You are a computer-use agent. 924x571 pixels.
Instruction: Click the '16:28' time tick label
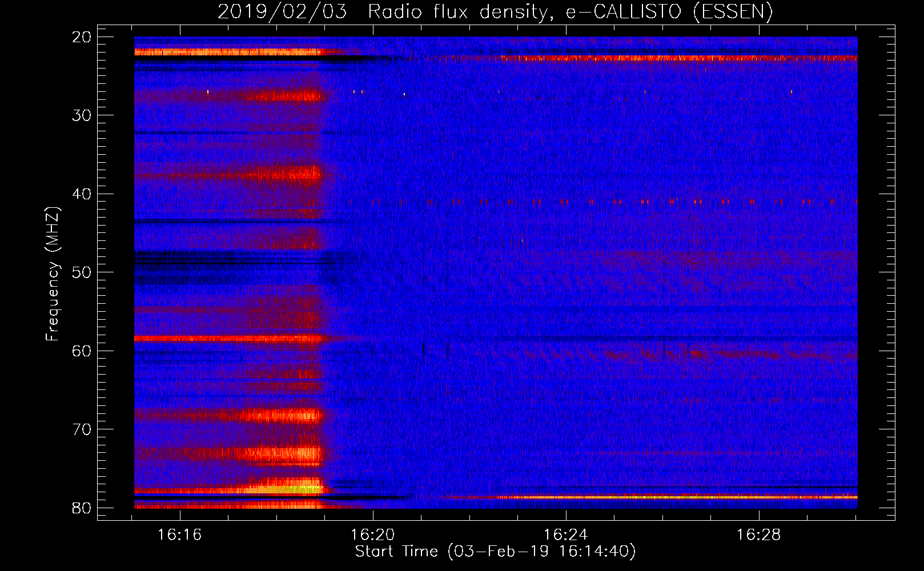758,535
